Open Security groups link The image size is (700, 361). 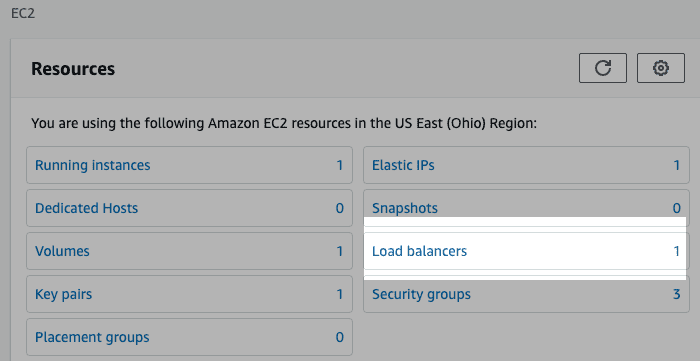(421, 295)
